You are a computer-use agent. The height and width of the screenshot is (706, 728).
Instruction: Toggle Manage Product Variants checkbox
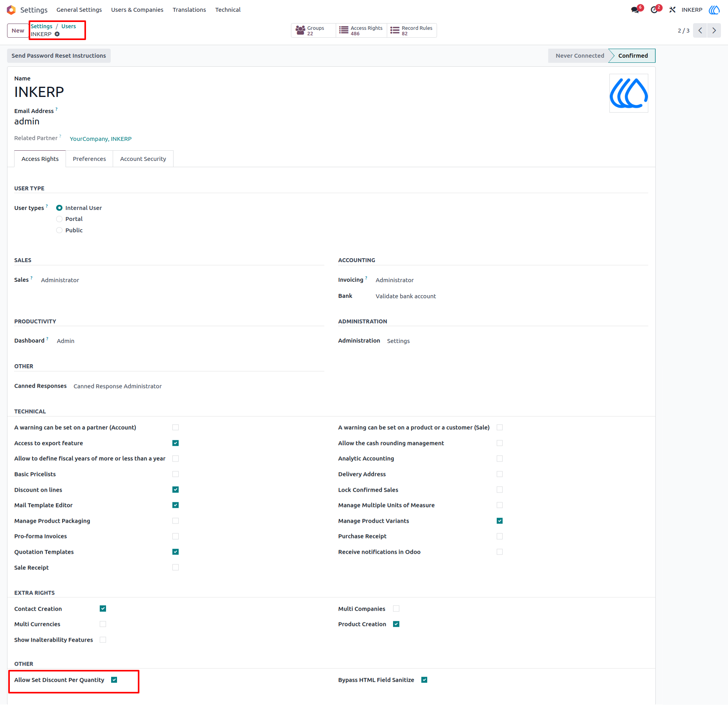[499, 521]
